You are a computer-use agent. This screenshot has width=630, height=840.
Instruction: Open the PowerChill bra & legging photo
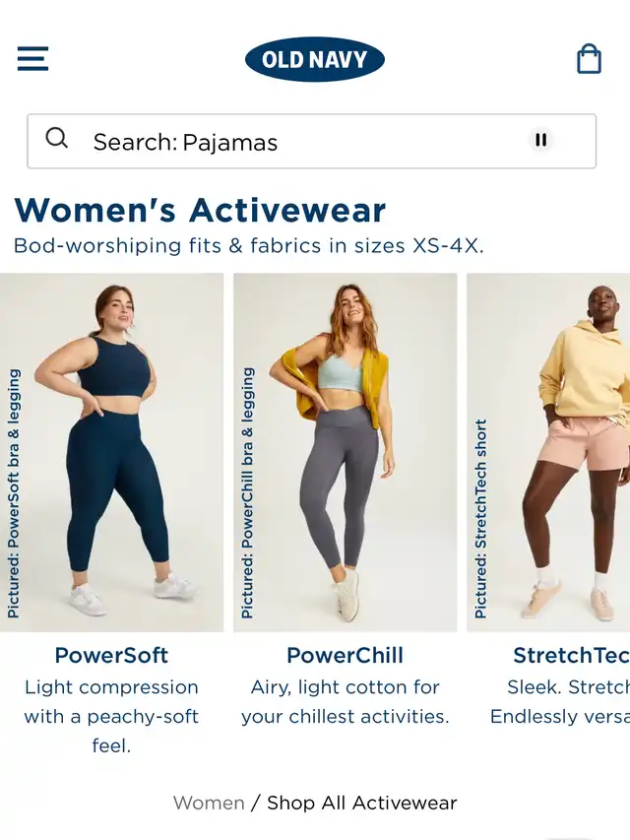tap(345, 452)
